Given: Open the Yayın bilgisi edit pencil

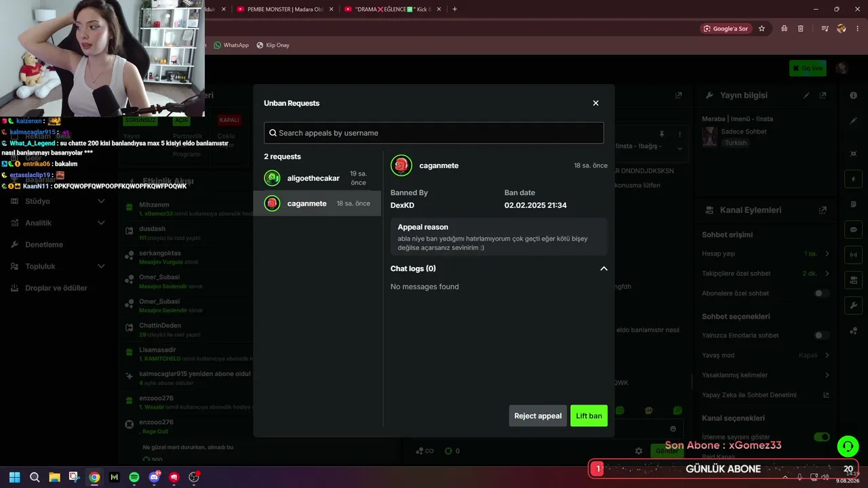Looking at the screenshot, I should pyautogui.click(x=806, y=96).
